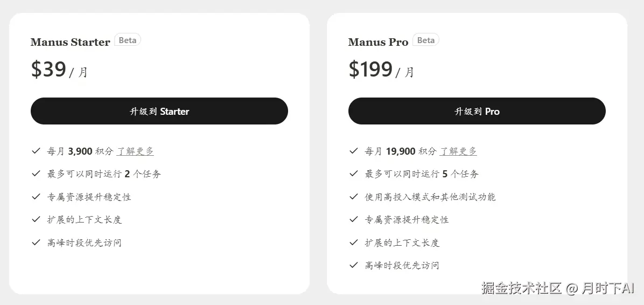This screenshot has width=644, height=305.
Task: Click the checkmark beside Pro extended context length
Action: click(354, 242)
